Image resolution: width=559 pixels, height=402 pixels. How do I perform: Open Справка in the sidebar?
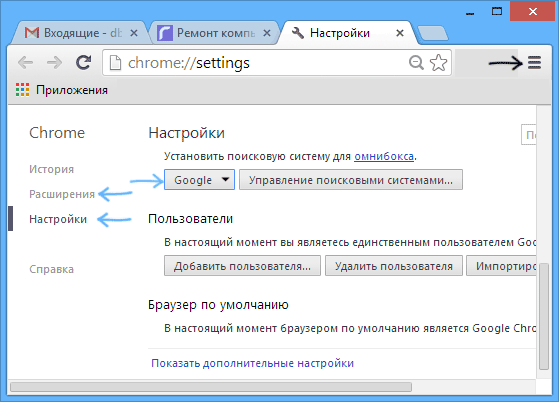point(52,269)
